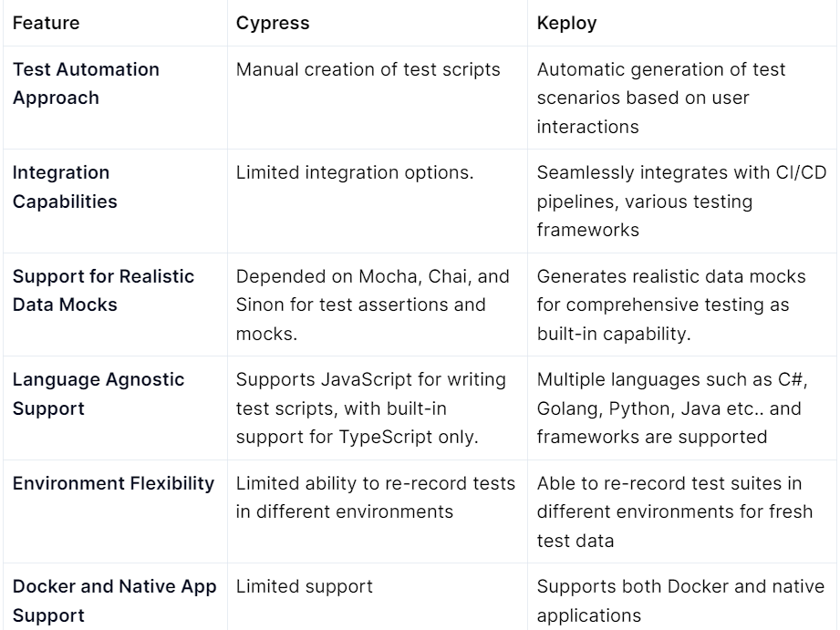The width and height of the screenshot is (840, 630).
Task: Click the "Automatic generation of test scenarios" cell
Action: click(x=661, y=98)
